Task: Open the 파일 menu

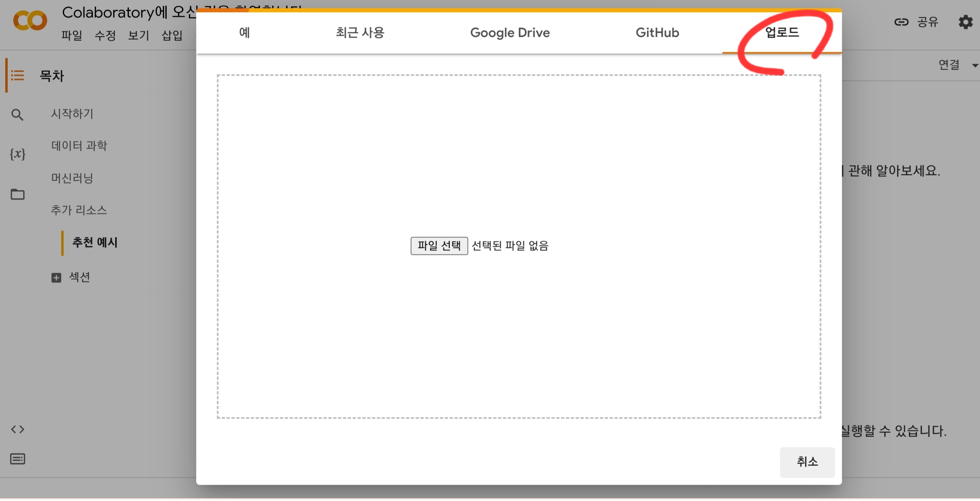Action: pyautogui.click(x=72, y=36)
